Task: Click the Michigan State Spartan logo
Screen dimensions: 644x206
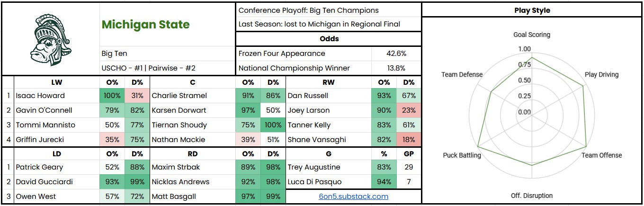Action: point(51,39)
